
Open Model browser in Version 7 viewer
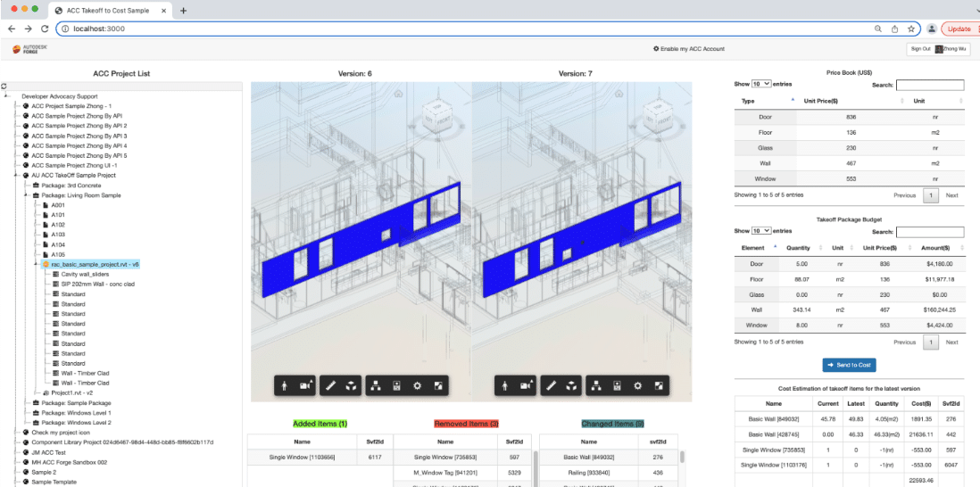pos(596,386)
